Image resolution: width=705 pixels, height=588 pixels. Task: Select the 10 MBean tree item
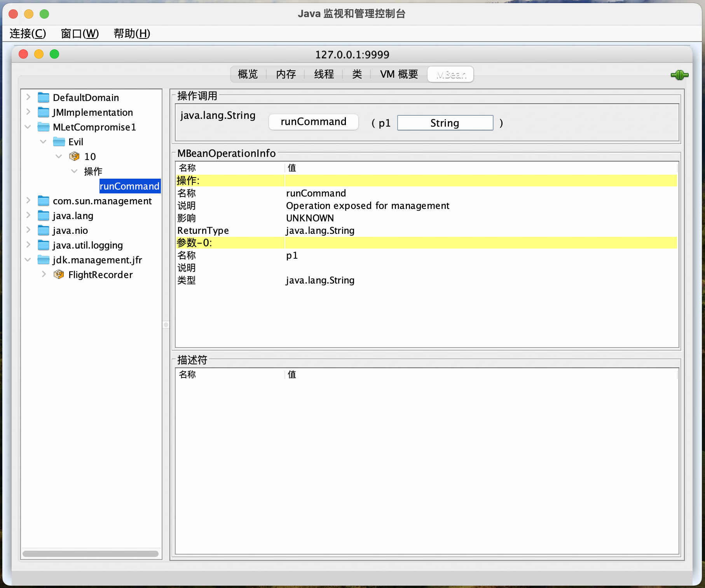90,157
